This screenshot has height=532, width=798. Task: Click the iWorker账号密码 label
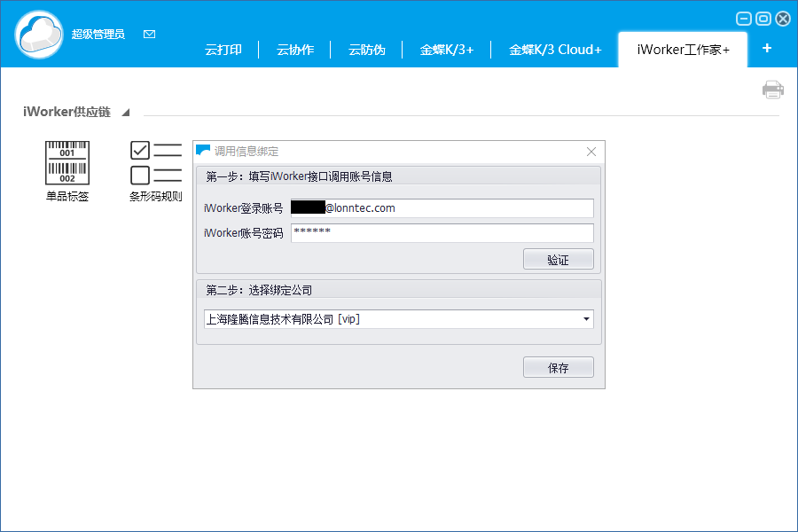(243, 233)
